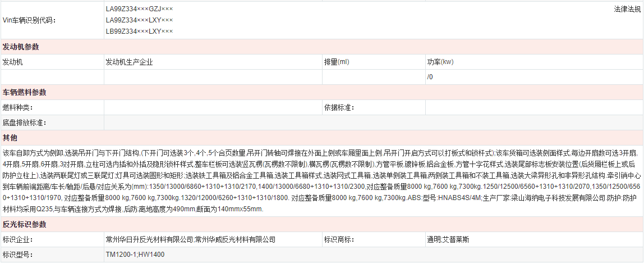Click the 其他 section header
The width and height of the screenshot is (644, 263).
tap(10, 138)
